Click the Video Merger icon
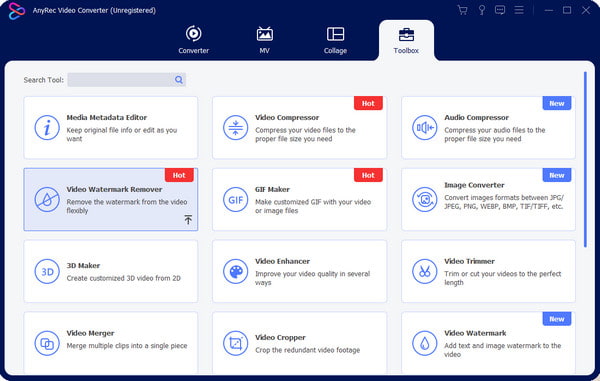The height and width of the screenshot is (381, 600). [x=47, y=344]
